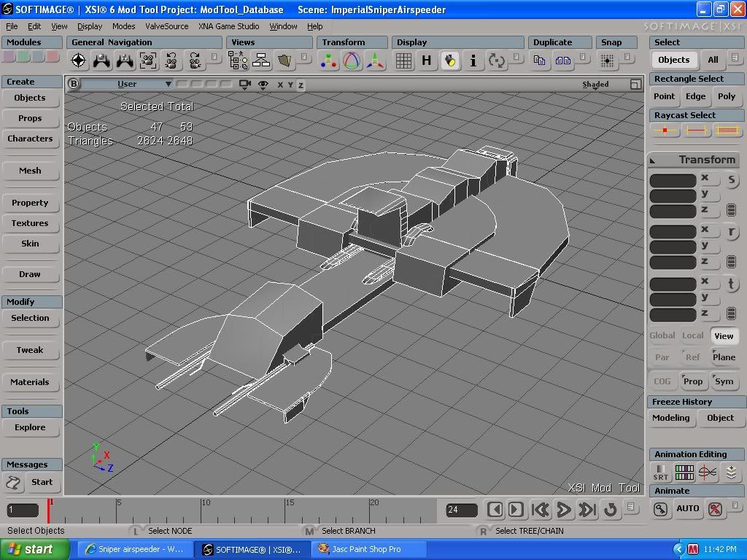Open the User camera view dropdown
The height and width of the screenshot is (560, 747).
127,85
